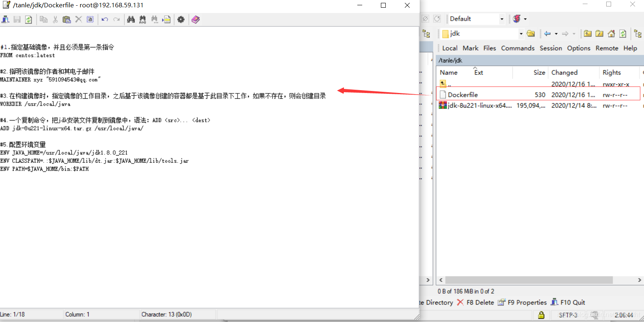Open Find with the binoculars icon
Image resolution: width=644 pixels, height=322 pixels.
click(x=131, y=19)
